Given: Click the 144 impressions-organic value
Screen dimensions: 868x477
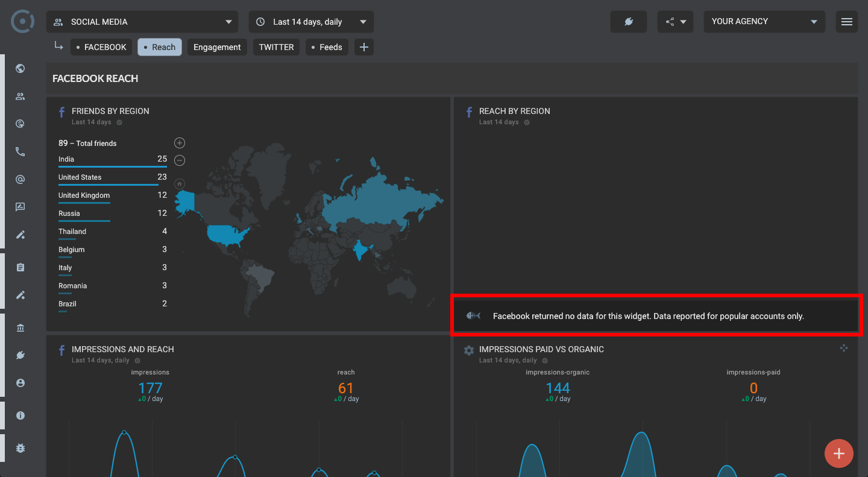Looking at the screenshot, I should pos(558,388).
